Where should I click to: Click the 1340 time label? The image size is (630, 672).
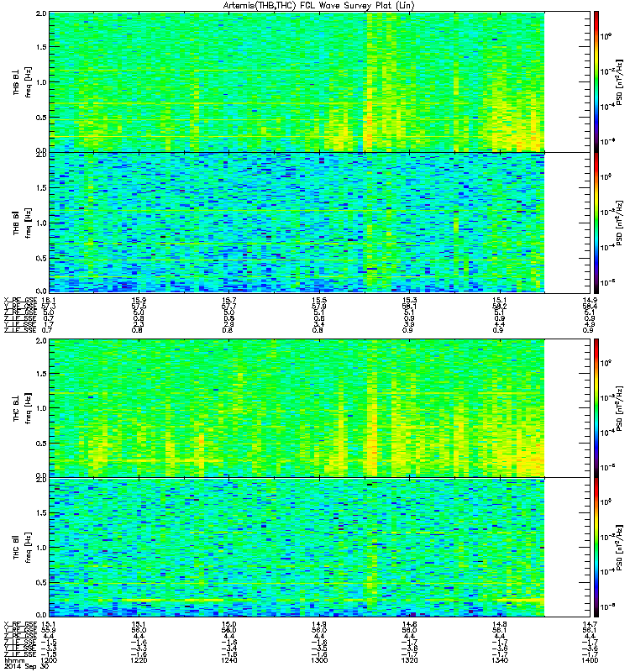(x=499, y=660)
